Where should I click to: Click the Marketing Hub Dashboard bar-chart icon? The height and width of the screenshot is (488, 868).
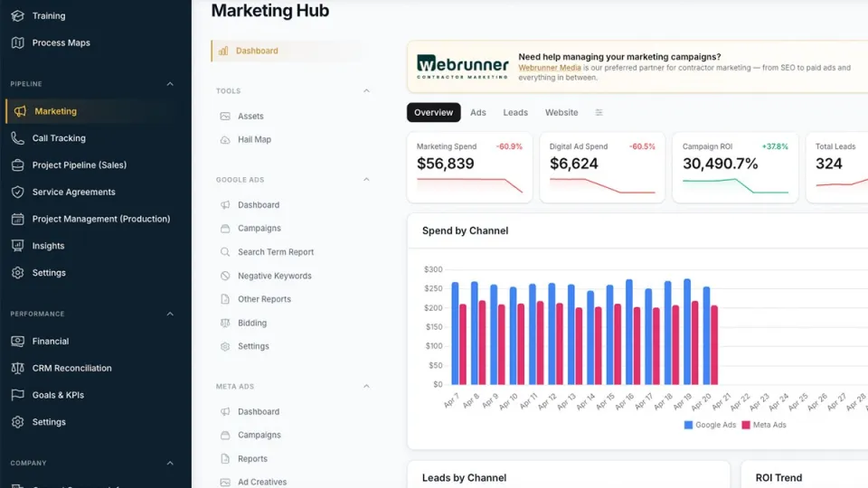(x=223, y=51)
